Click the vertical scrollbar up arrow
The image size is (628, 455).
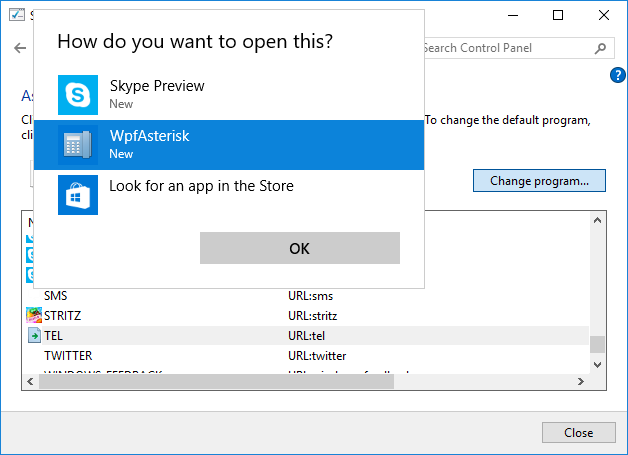tap(598, 220)
